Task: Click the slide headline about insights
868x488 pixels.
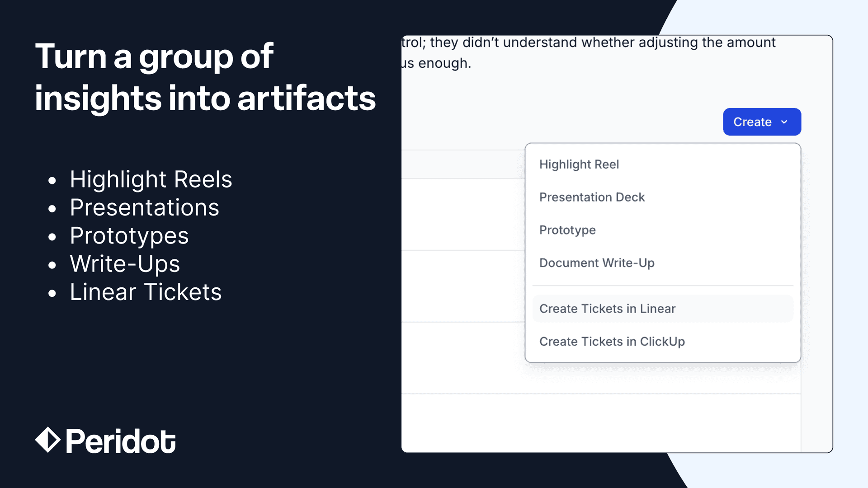Action: pyautogui.click(x=205, y=77)
